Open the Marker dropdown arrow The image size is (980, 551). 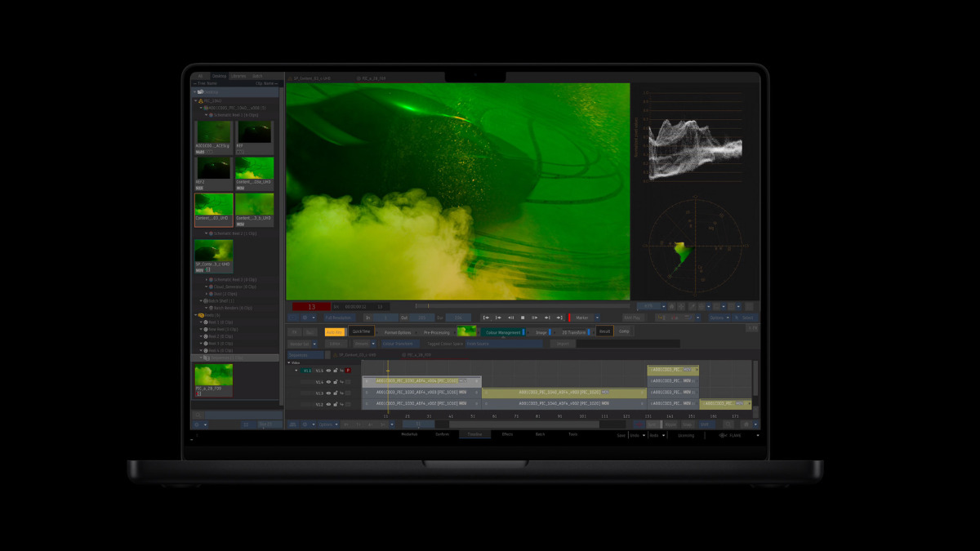(597, 318)
